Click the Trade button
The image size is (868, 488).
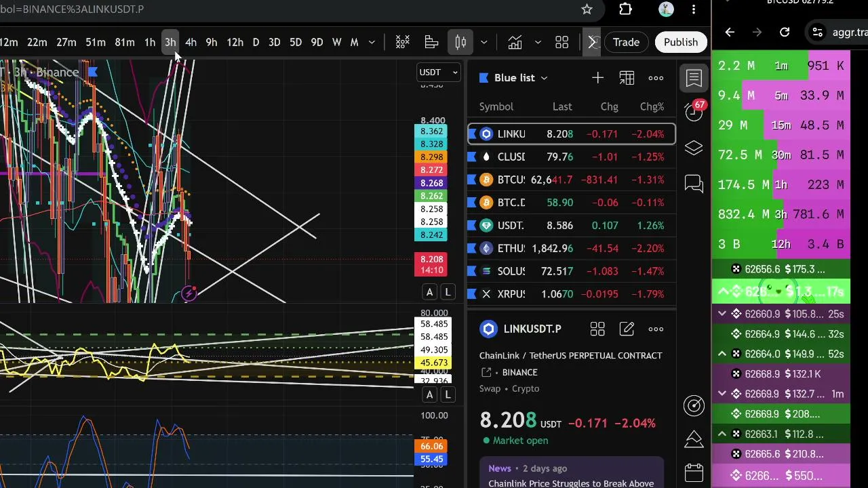point(626,42)
